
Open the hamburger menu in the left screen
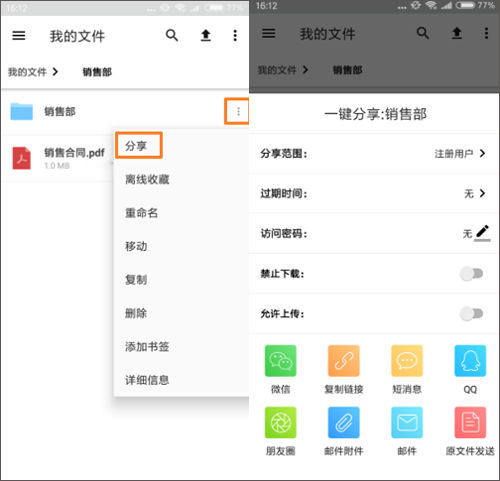(x=19, y=35)
